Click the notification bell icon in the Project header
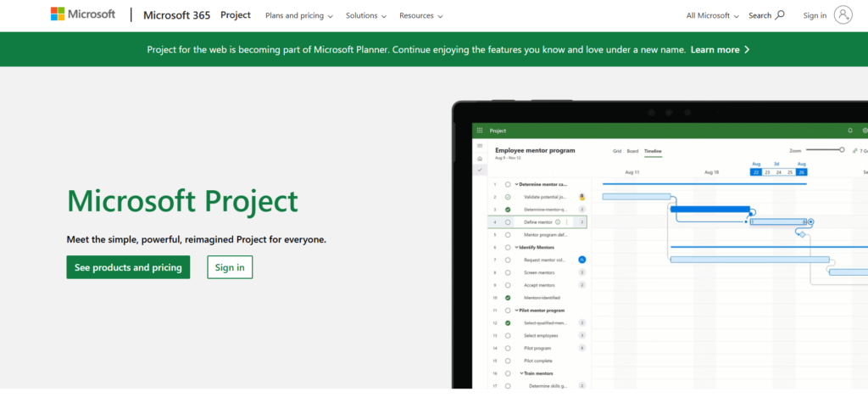The width and height of the screenshot is (868, 403). [x=850, y=131]
